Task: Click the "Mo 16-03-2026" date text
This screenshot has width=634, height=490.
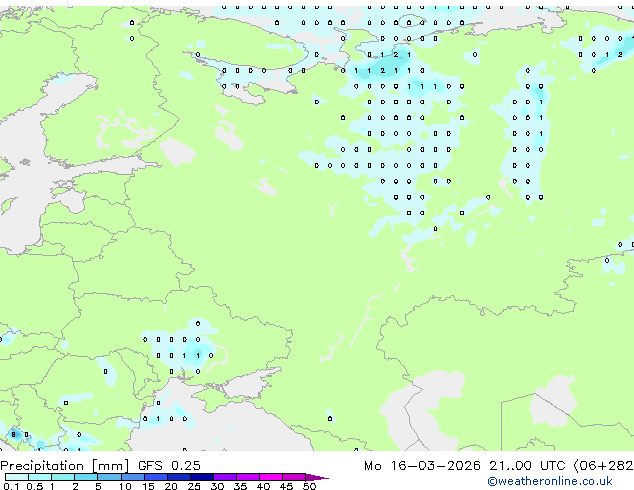Action: coord(422,466)
